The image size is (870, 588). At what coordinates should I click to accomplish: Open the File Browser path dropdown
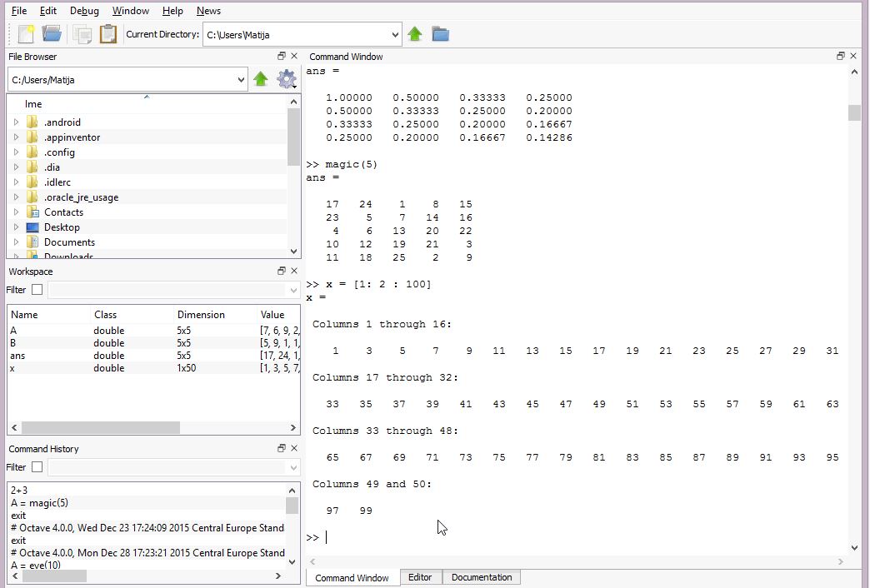coord(241,80)
